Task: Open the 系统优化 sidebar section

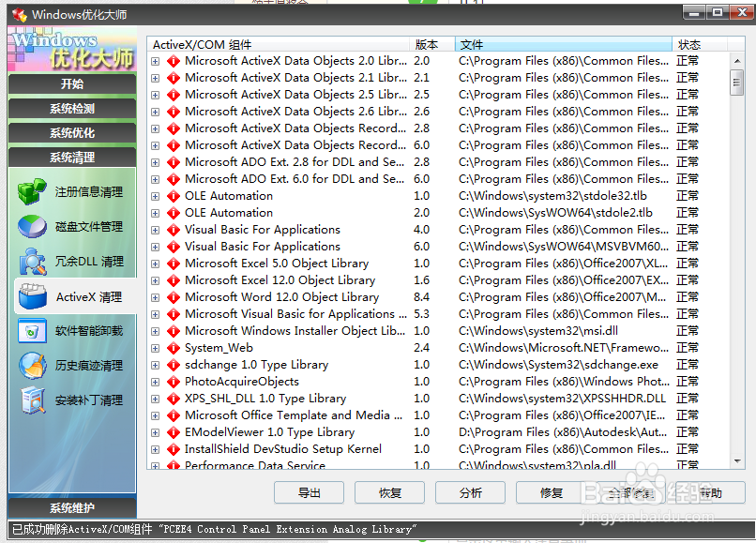Action: (x=72, y=132)
